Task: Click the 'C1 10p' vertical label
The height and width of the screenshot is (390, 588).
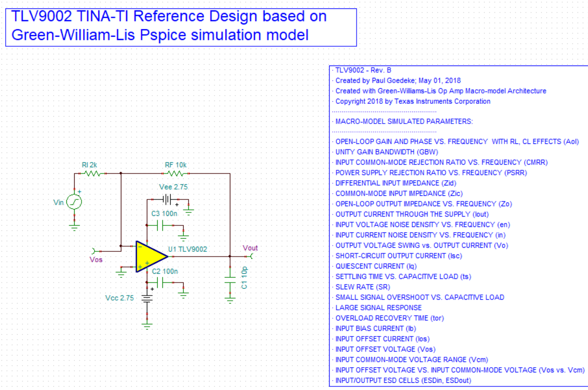Action: 244,278
